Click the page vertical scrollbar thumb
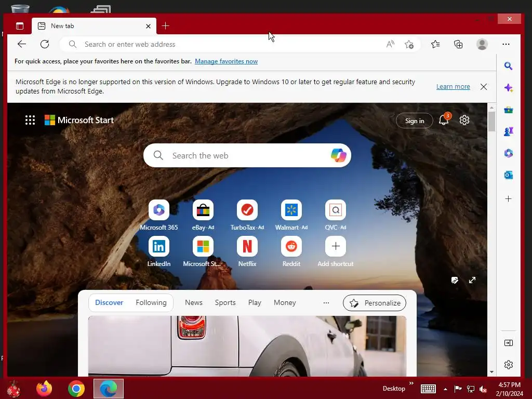Screen dimensions: 532x399 coord(491,121)
